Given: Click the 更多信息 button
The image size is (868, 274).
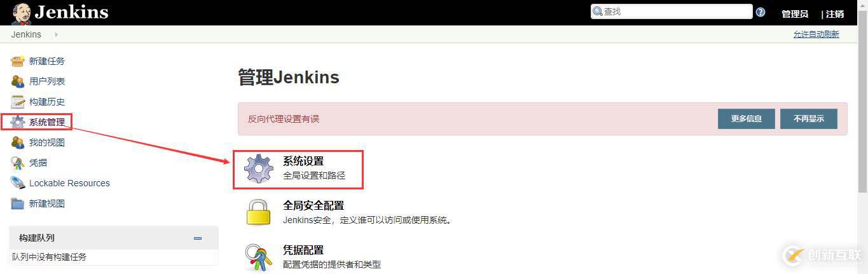Looking at the screenshot, I should point(747,119).
